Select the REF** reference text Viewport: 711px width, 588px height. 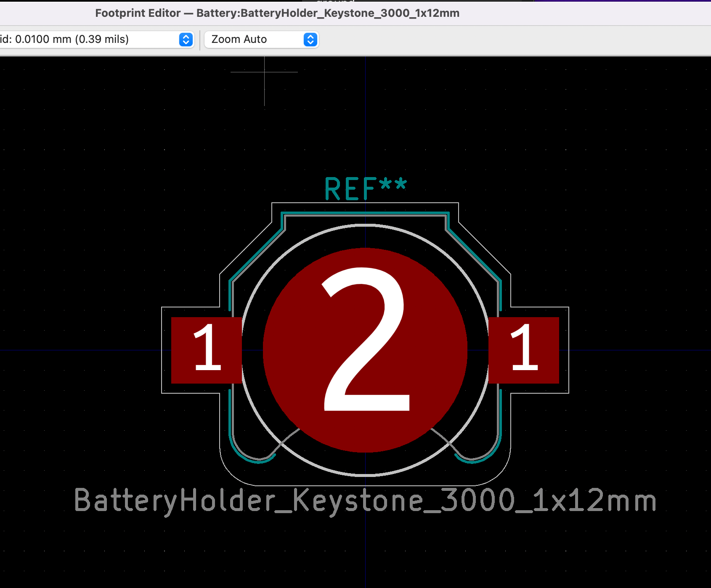click(x=366, y=188)
